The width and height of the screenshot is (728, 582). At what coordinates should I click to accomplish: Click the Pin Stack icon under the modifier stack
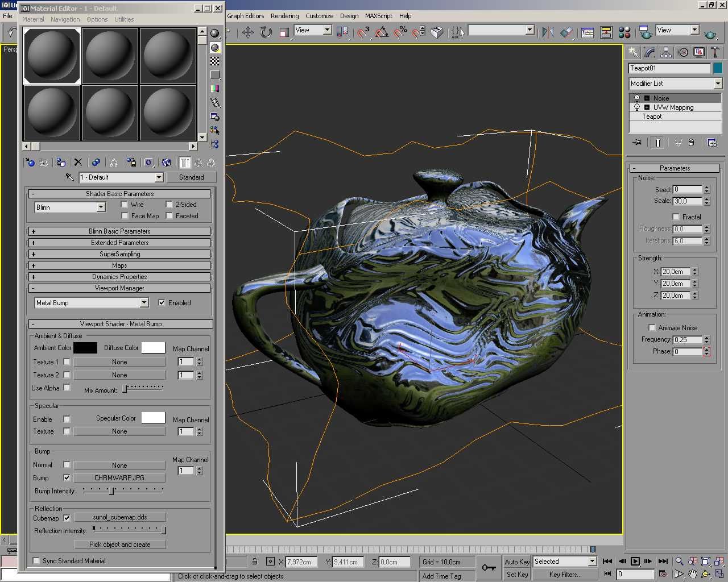[x=637, y=143]
